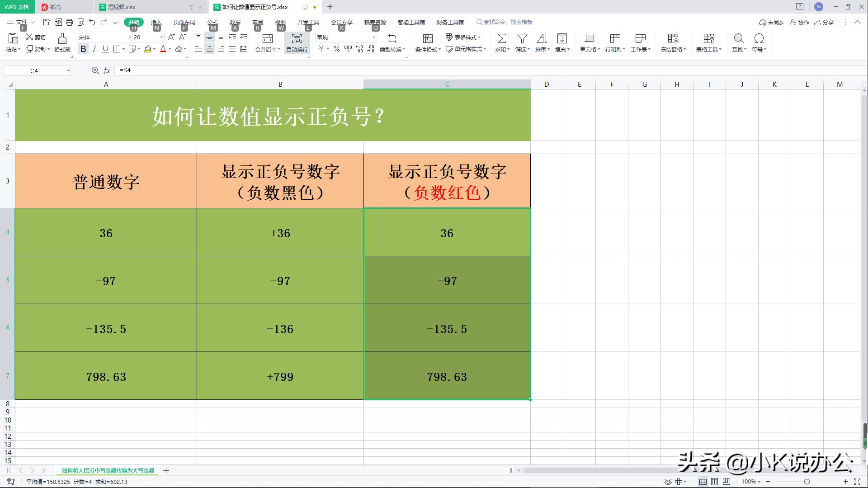Open the font size dropdown
The height and width of the screenshot is (488, 868).
click(x=160, y=37)
